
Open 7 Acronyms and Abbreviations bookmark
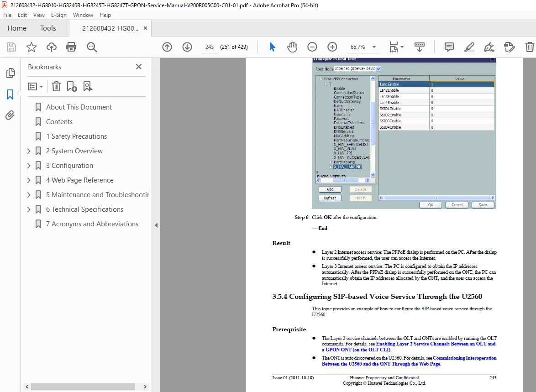tap(92, 224)
